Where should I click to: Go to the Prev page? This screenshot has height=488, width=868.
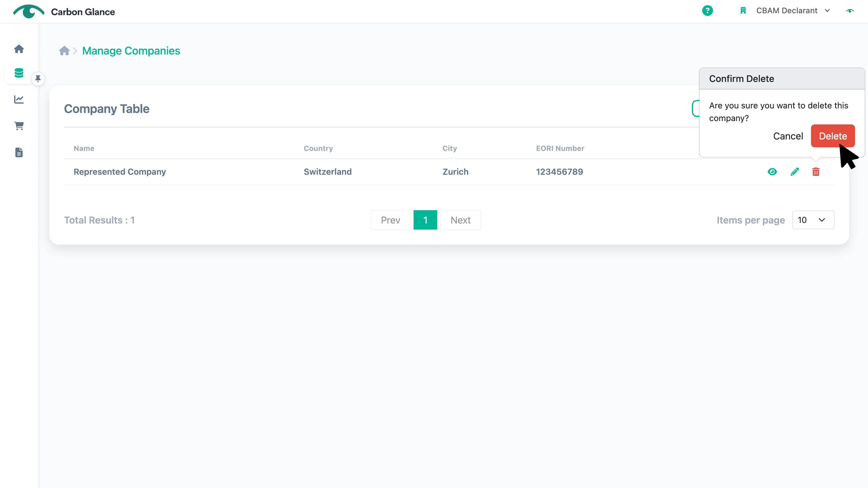point(390,220)
